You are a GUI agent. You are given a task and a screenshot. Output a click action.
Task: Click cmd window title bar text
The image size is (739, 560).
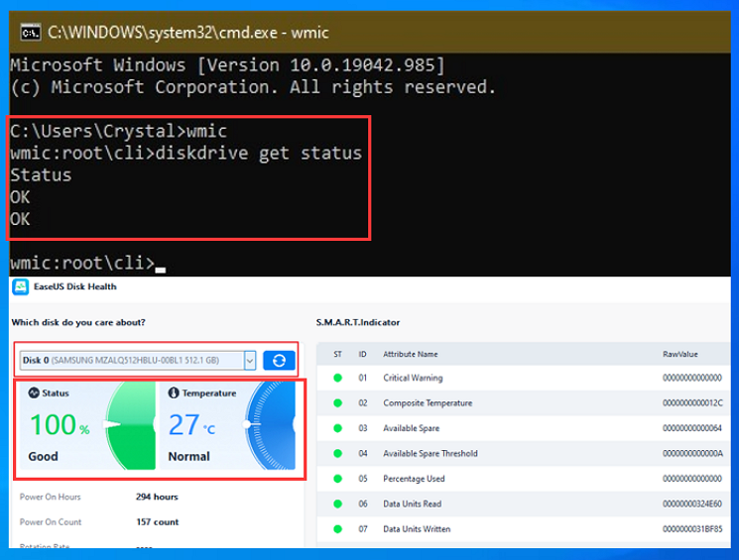tap(188, 33)
